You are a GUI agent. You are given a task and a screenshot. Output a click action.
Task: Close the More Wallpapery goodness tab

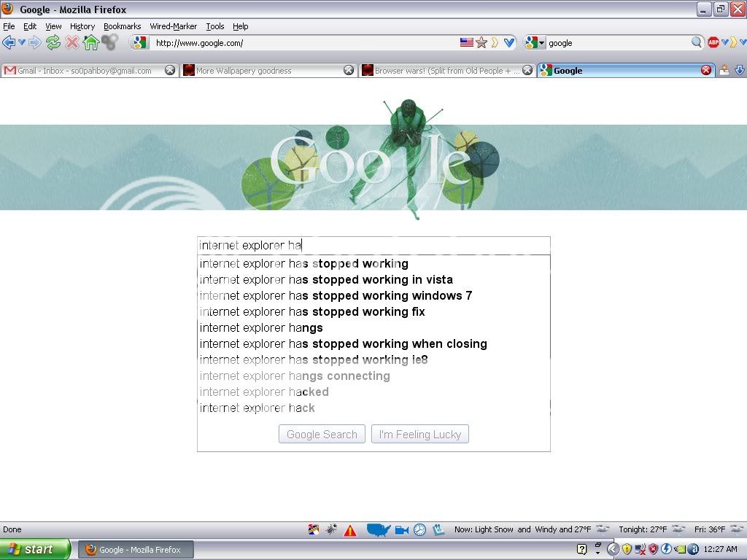349,71
